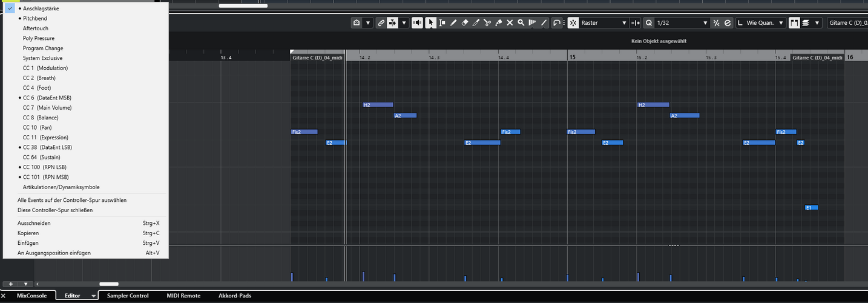868x303 pixels.
Task: Select the Glue tool
Action: click(499, 22)
